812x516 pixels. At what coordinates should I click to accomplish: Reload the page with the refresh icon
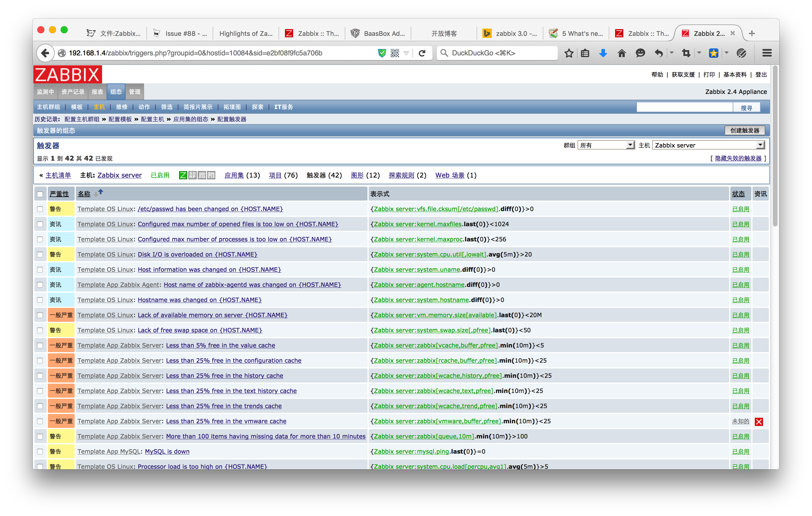pyautogui.click(x=422, y=53)
